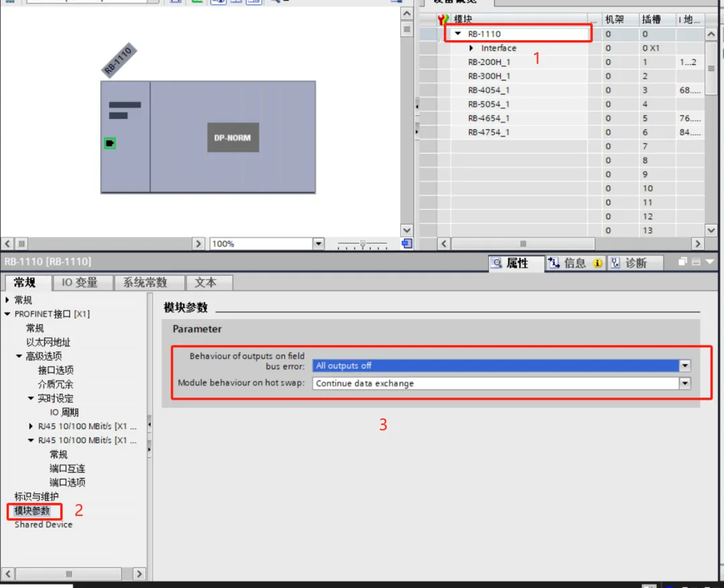Switch to the IO 变量 tab

click(x=80, y=282)
